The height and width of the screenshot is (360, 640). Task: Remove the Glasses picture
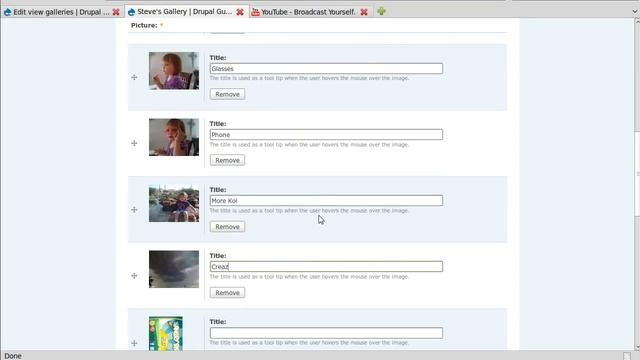(x=227, y=94)
